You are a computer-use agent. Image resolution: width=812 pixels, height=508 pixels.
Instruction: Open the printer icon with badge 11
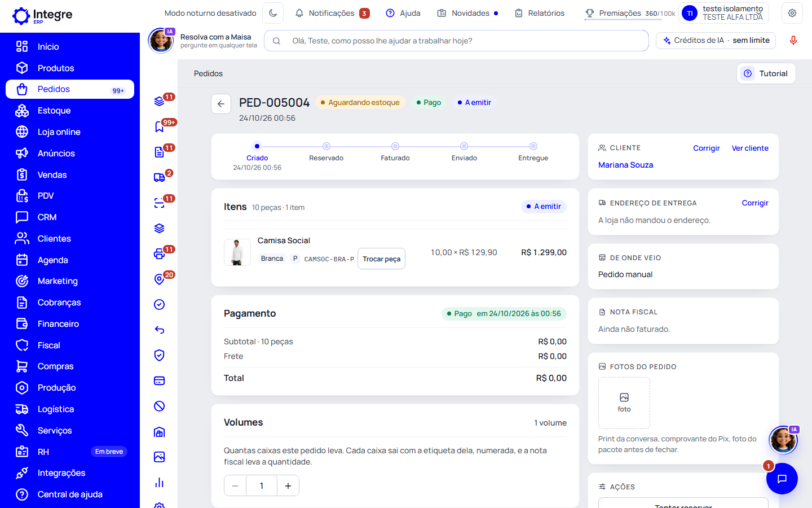tap(160, 254)
